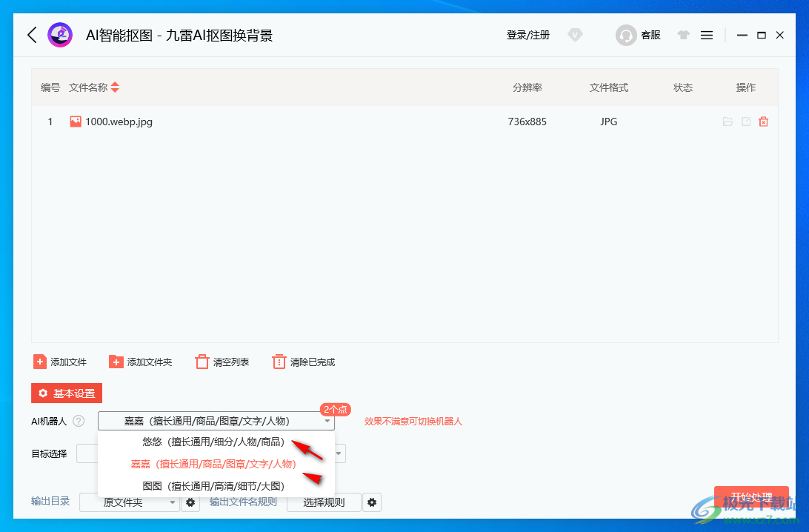Click the 状态 column header
This screenshot has width=809, height=532.
[683, 87]
